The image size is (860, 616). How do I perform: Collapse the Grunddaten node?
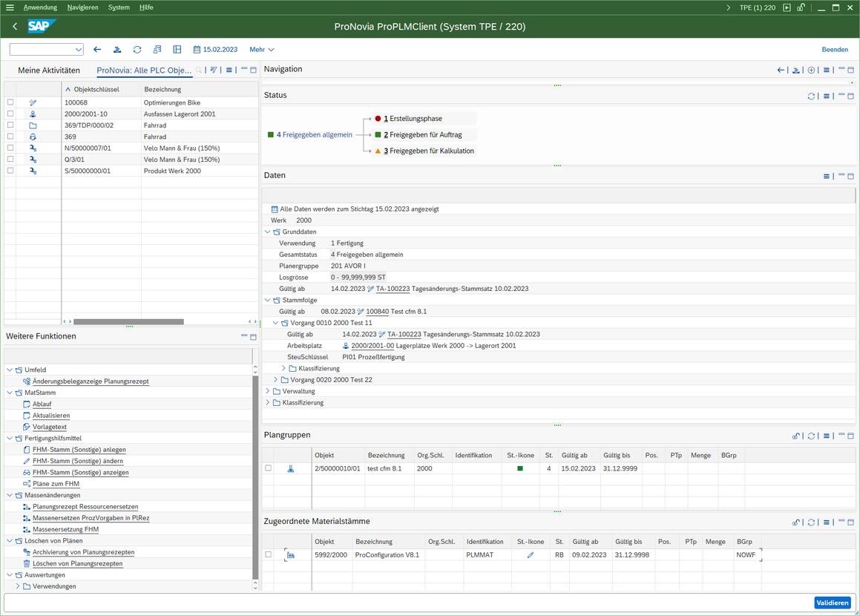pos(268,232)
